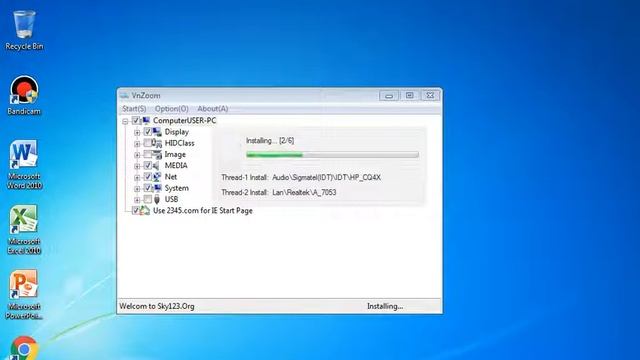Click the 'Installing... [2/6]' progress text

pos(270,140)
